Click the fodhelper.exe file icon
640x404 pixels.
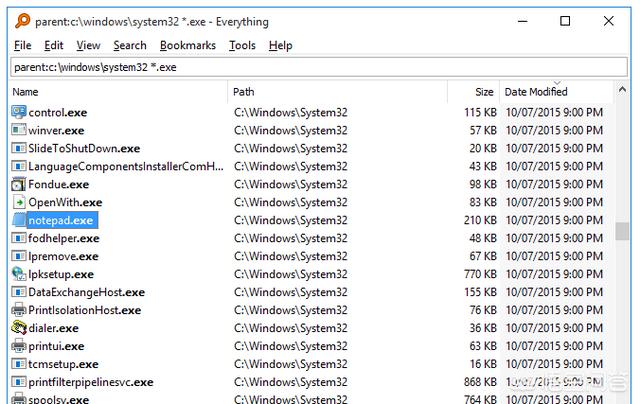19,238
